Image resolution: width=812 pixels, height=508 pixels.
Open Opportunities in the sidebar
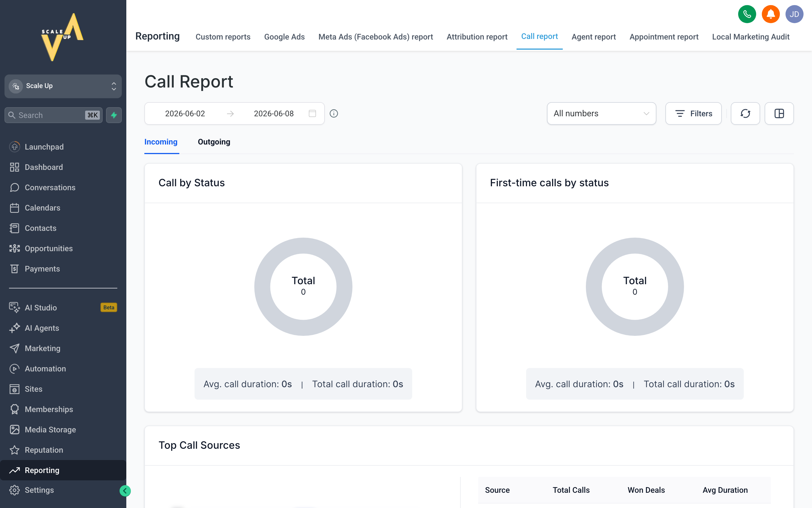(63, 248)
